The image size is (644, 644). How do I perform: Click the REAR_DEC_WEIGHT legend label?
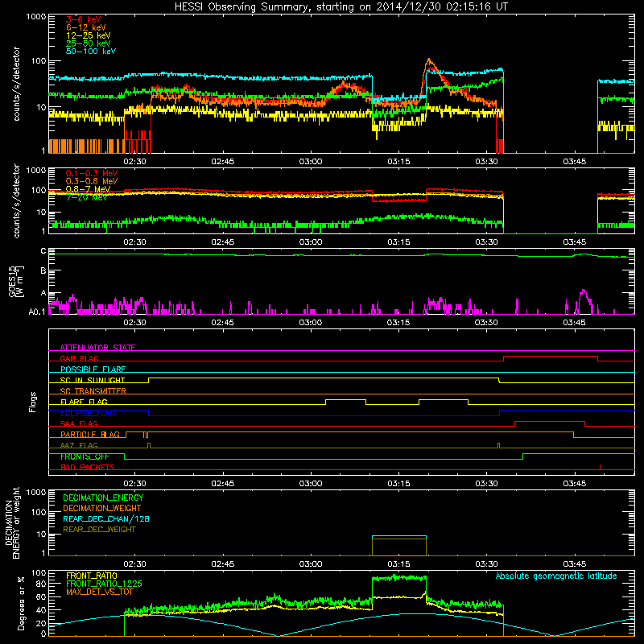tap(99, 530)
